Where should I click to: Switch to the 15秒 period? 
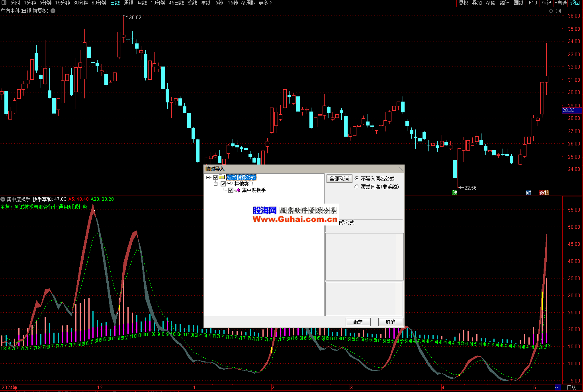233,3
